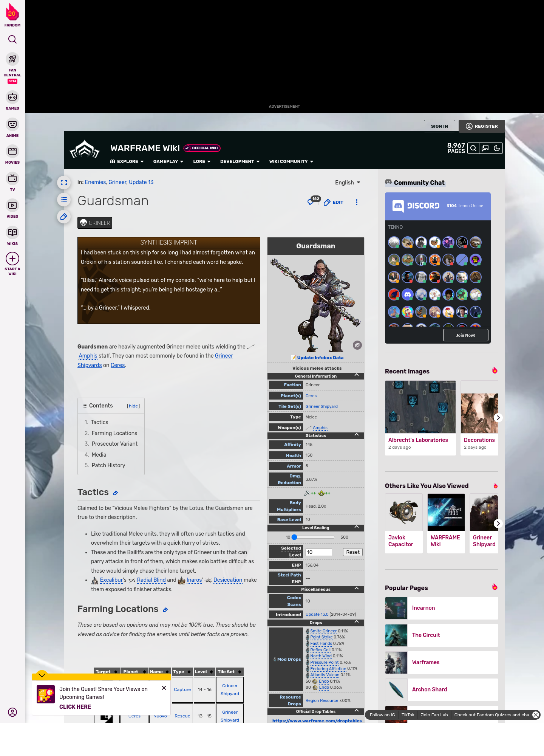Toggle dark mode moon icon
This screenshot has height=756, width=544.
[497, 148]
